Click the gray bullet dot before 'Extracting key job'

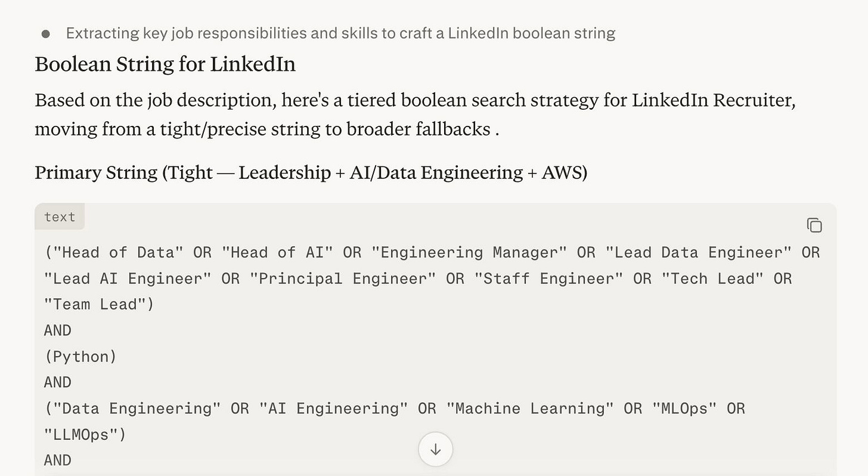tap(46, 34)
